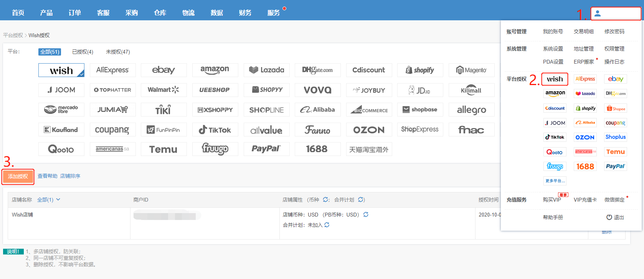Select the shopify platform tile in main grid
This screenshot has width=644, height=279.
click(x=420, y=70)
